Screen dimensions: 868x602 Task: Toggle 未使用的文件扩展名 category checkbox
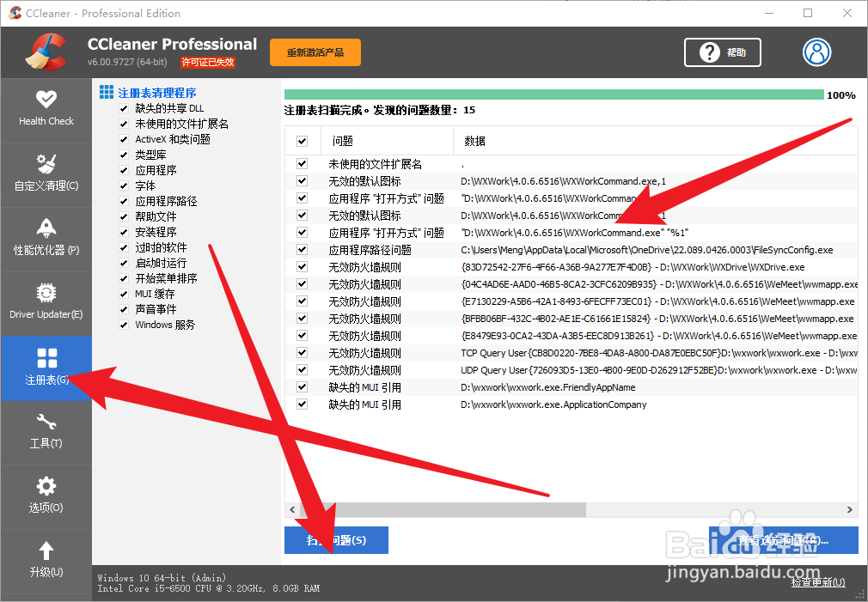pos(124,124)
